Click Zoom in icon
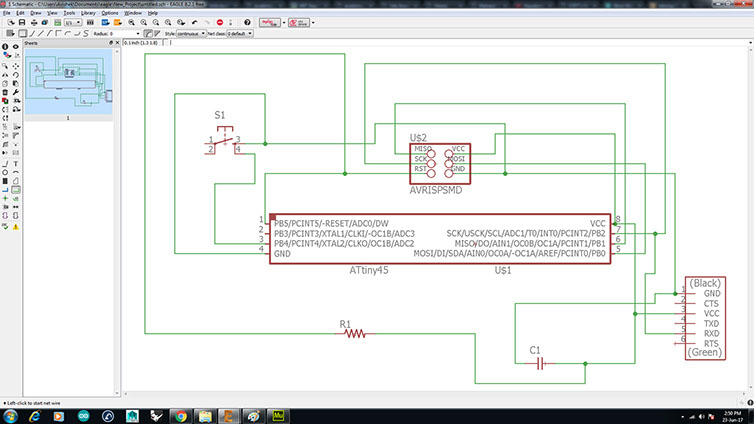 [x=143, y=23]
